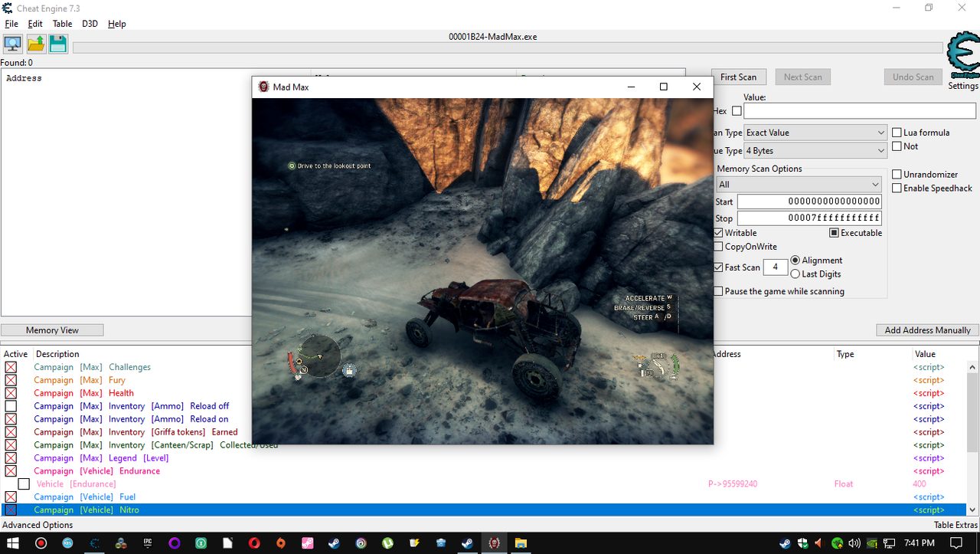This screenshot has width=980, height=554.
Task: Click the P->95599240 address cell
Action: 733,484
